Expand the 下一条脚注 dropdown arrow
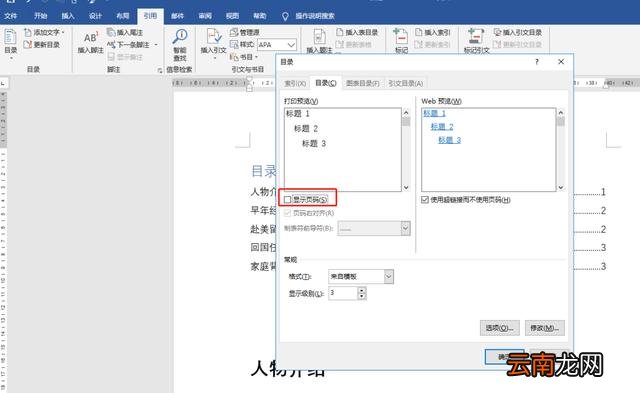The width and height of the screenshot is (640, 393). (x=156, y=44)
